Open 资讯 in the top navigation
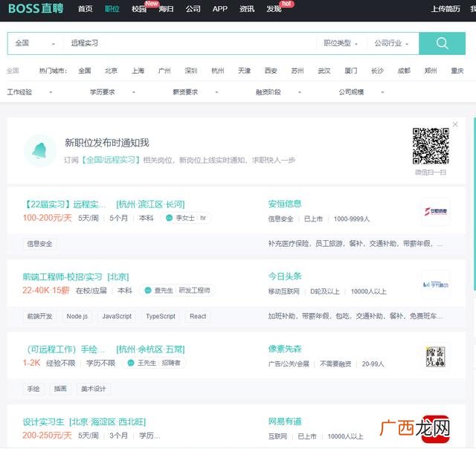476x449 pixels. pos(247,9)
